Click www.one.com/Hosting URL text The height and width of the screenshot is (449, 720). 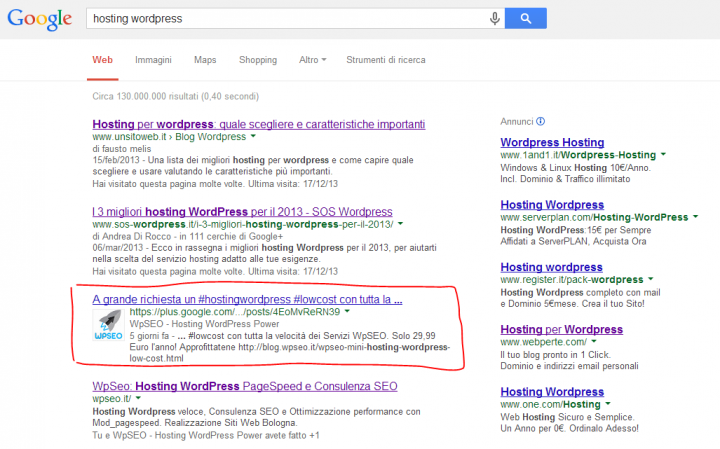click(551, 404)
